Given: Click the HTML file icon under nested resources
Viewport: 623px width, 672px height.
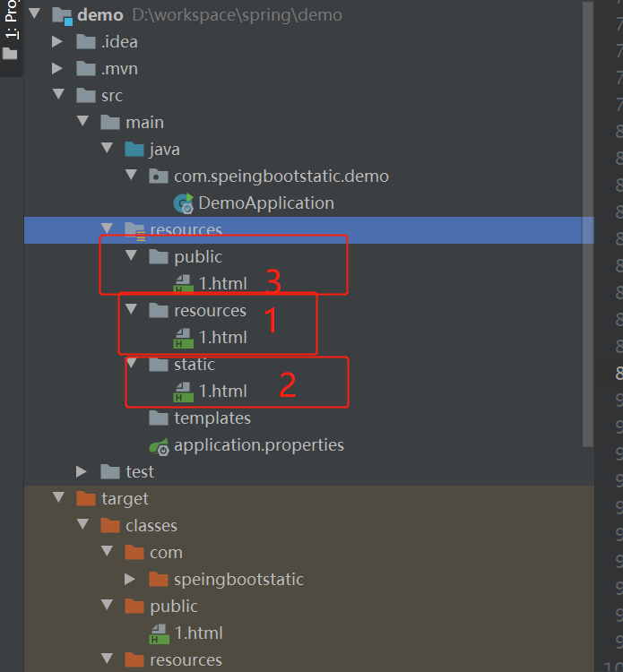Looking at the screenshot, I should [183, 338].
